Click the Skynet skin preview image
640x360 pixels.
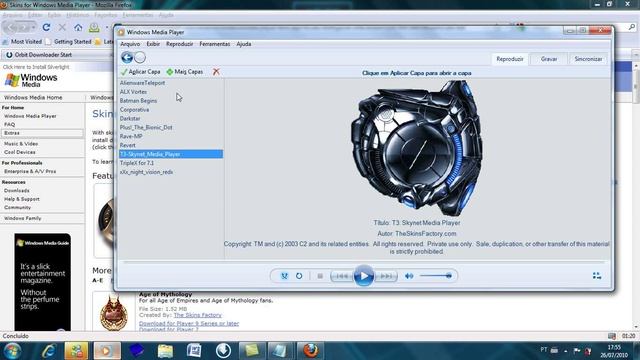pos(417,148)
